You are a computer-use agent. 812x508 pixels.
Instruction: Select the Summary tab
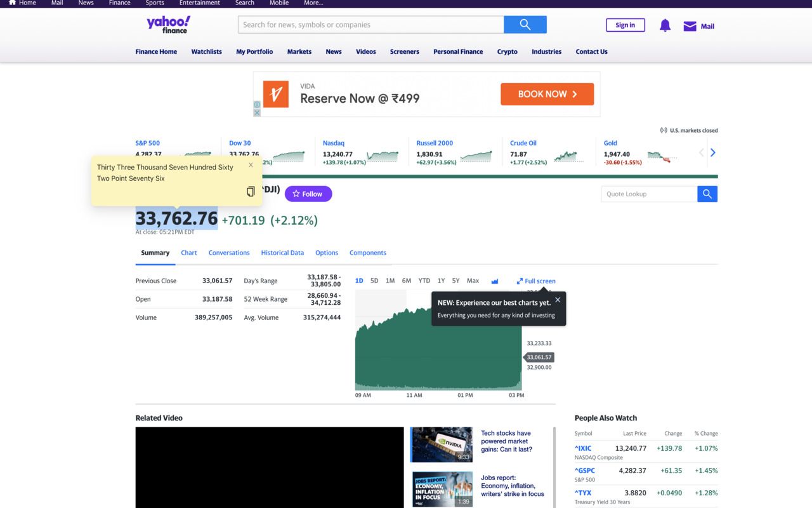click(155, 253)
